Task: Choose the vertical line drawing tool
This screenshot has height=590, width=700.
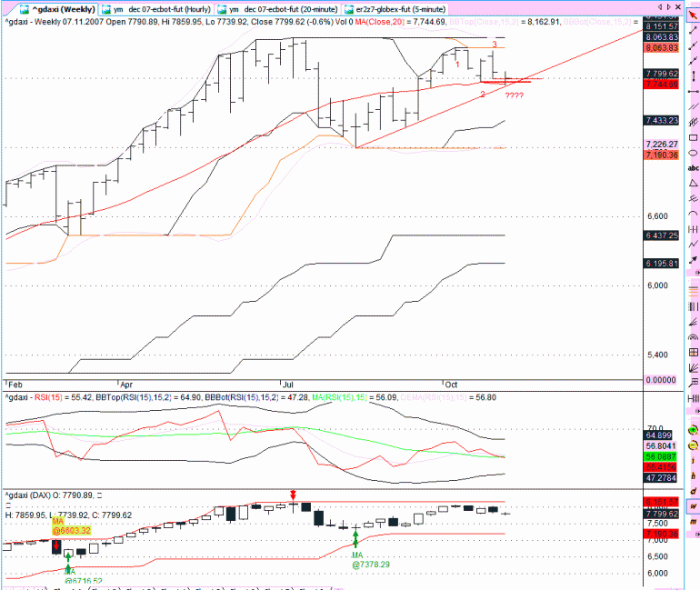Action: point(693,76)
